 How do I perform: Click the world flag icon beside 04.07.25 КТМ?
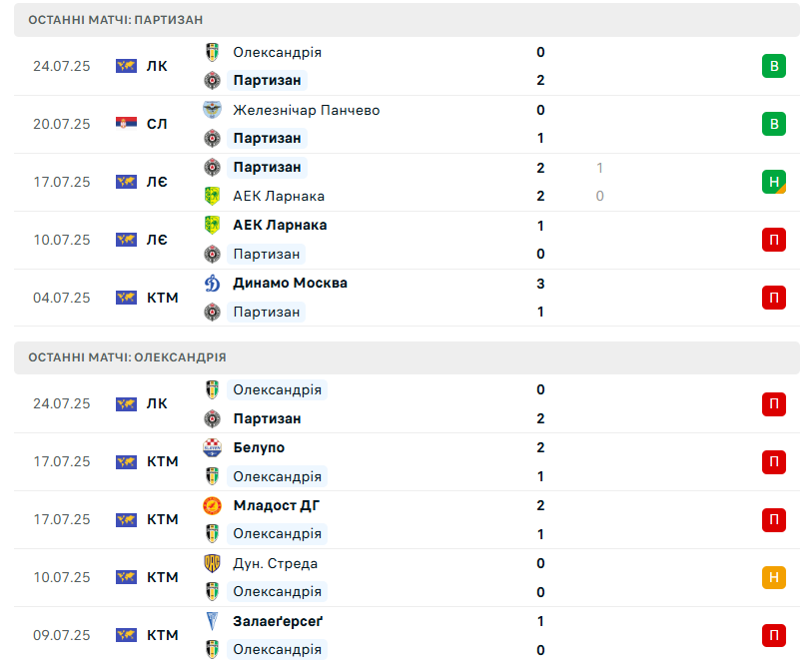[x=126, y=298]
